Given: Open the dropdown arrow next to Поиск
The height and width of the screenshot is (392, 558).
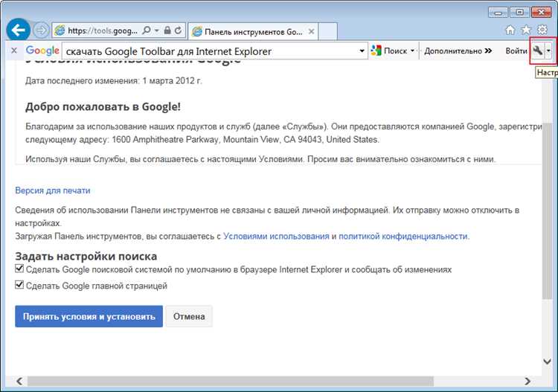Looking at the screenshot, I should coord(412,51).
